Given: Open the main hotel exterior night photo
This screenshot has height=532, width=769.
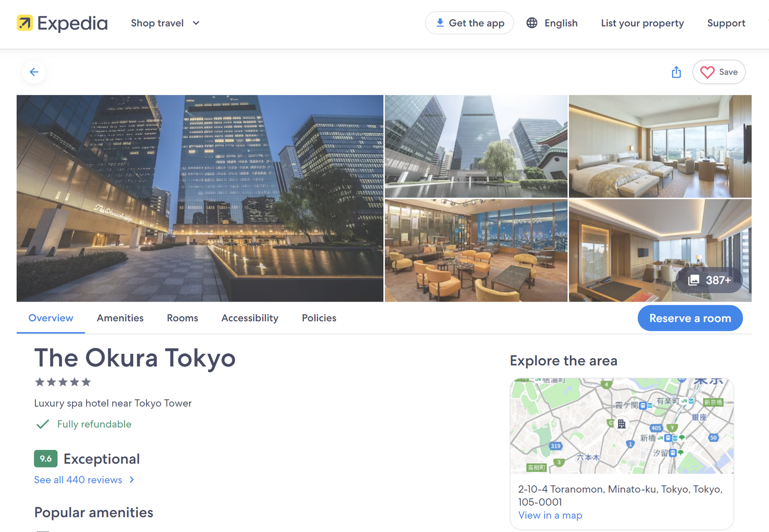Looking at the screenshot, I should (x=200, y=198).
